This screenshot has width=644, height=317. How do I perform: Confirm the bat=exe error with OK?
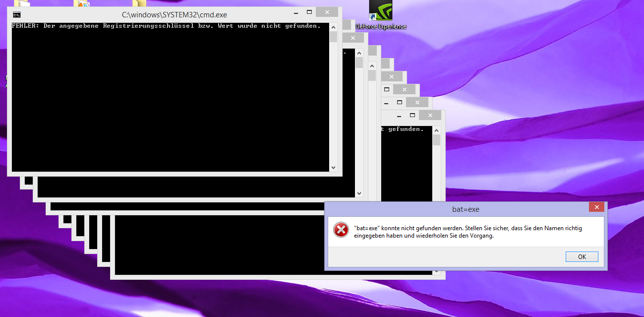coord(582,256)
